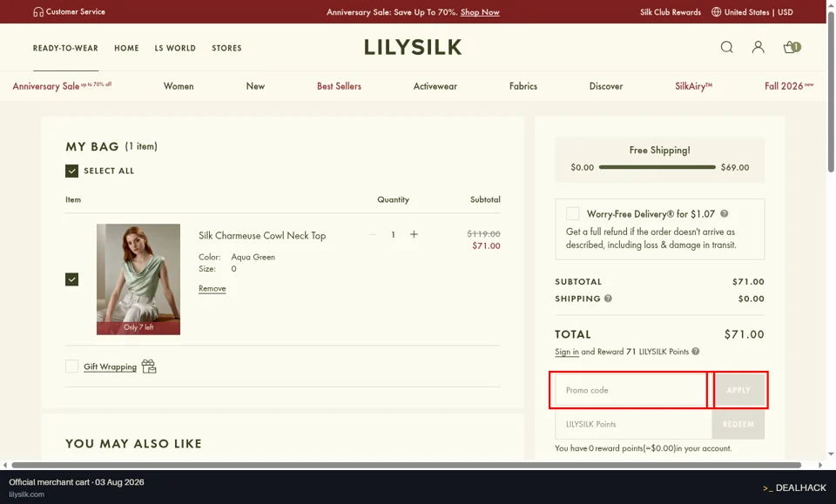Click the LILYSILK logo
The height and width of the screenshot is (504, 836).
pyautogui.click(x=413, y=47)
